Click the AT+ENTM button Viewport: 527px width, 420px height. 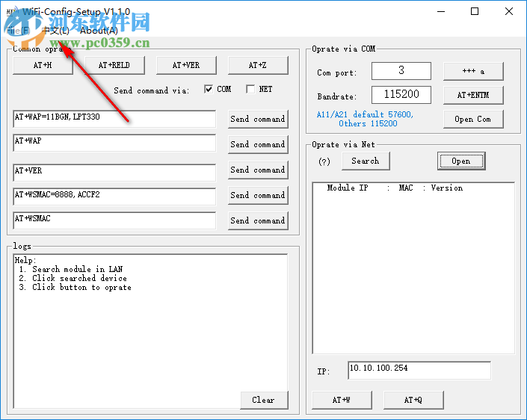[x=473, y=95]
